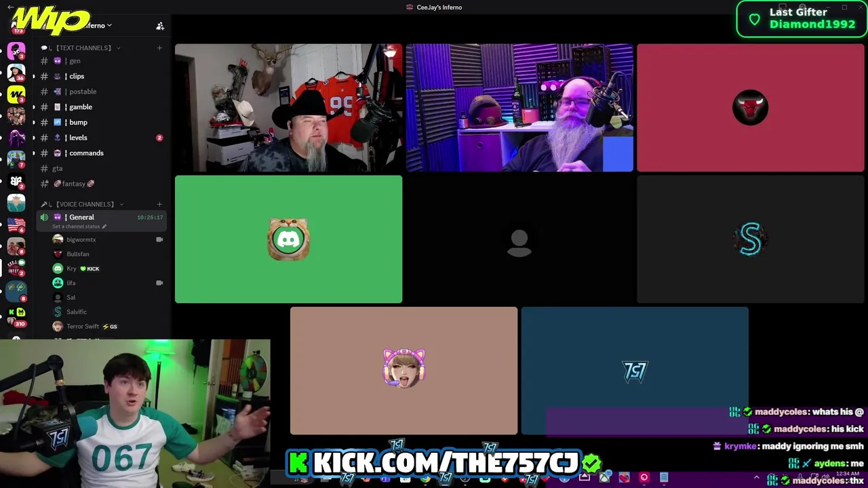868x488 pixels.
Task: Open the gen text channel
Action: [102, 61]
